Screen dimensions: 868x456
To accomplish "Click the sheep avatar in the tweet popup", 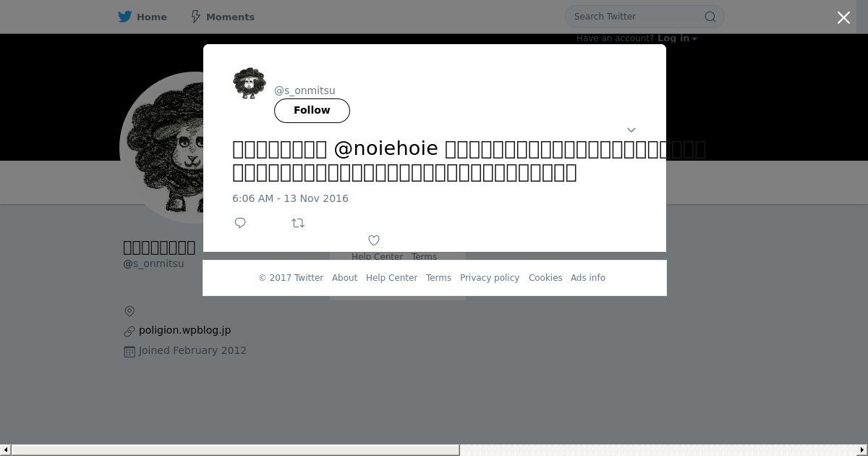I will (250, 84).
